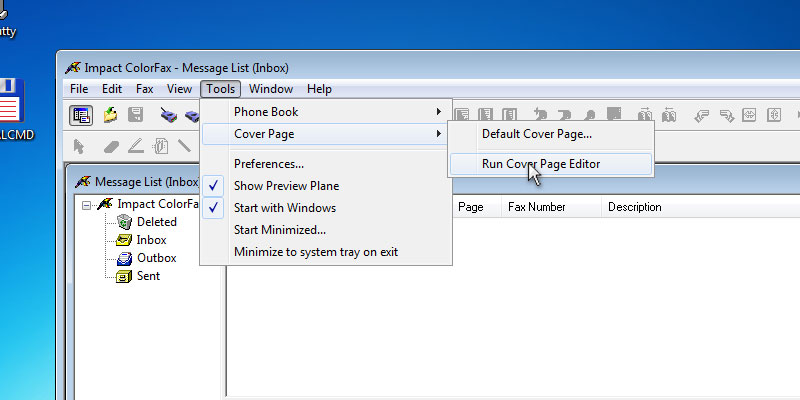Click the floppy disk save icon
Viewport: 800px width, 400px height.
pyautogui.click(x=136, y=116)
